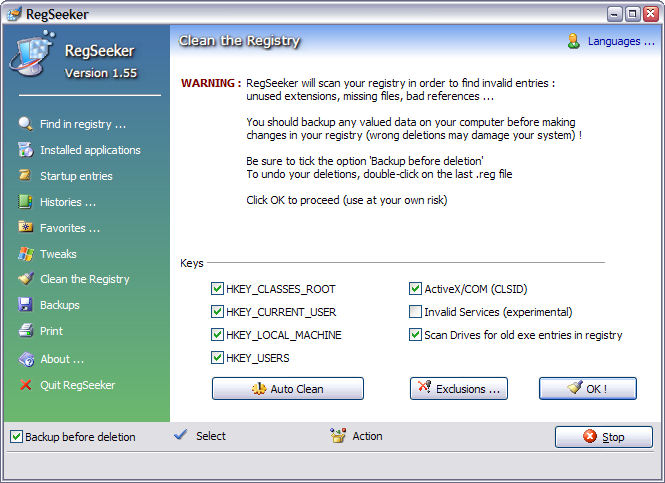Uncheck HKEY_CLASSES_ROOT
The height and width of the screenshot is (483, 665).
pos(217,289)
